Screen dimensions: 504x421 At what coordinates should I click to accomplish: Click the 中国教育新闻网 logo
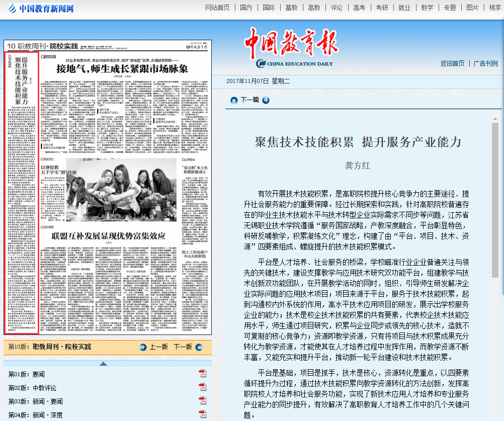point(40,9)
